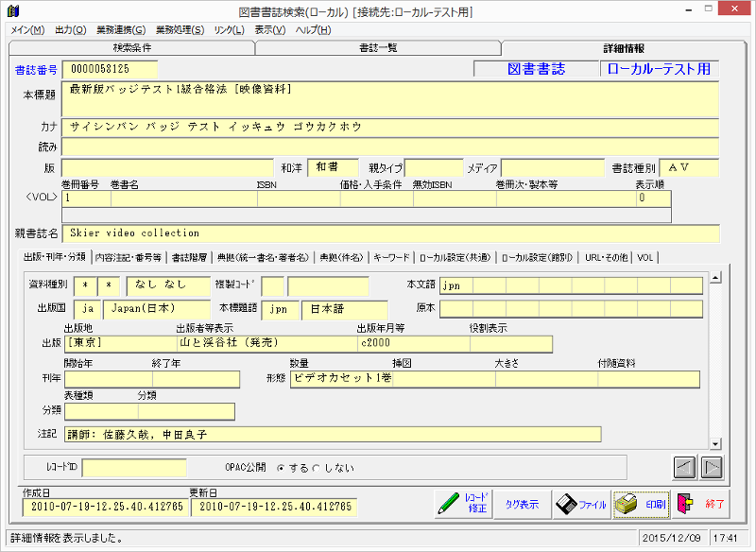The image size is (756, 552).
Task: Click the exit door 終了 button
Action: (x=700, y=505)
